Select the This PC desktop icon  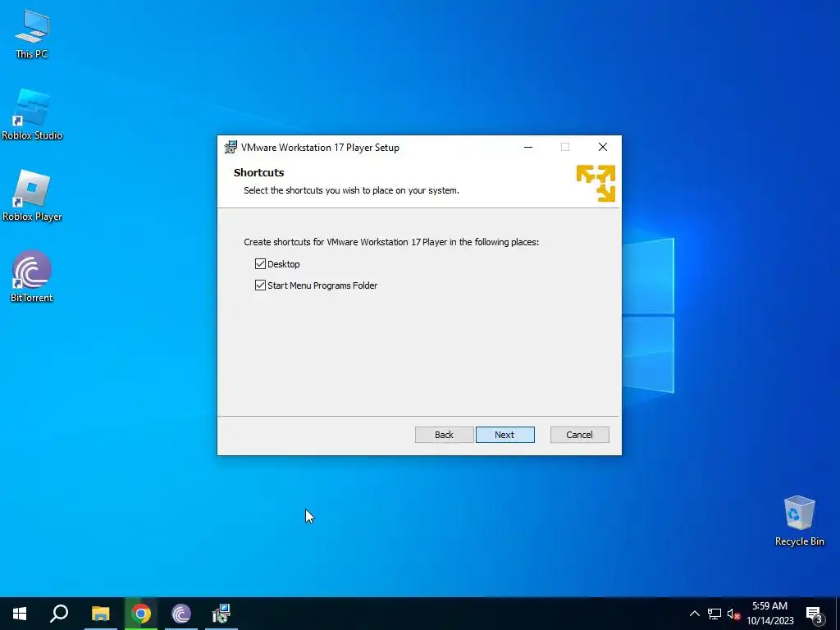(x=32, y=34)
